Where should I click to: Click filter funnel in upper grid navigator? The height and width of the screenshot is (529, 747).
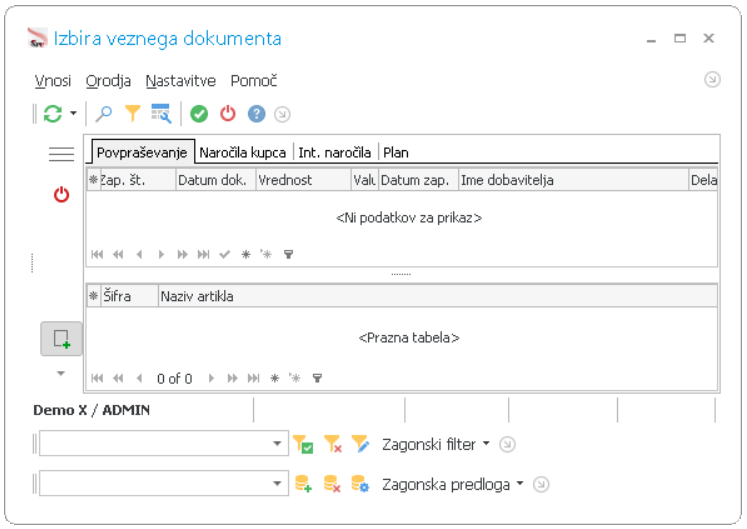point(288,254)
